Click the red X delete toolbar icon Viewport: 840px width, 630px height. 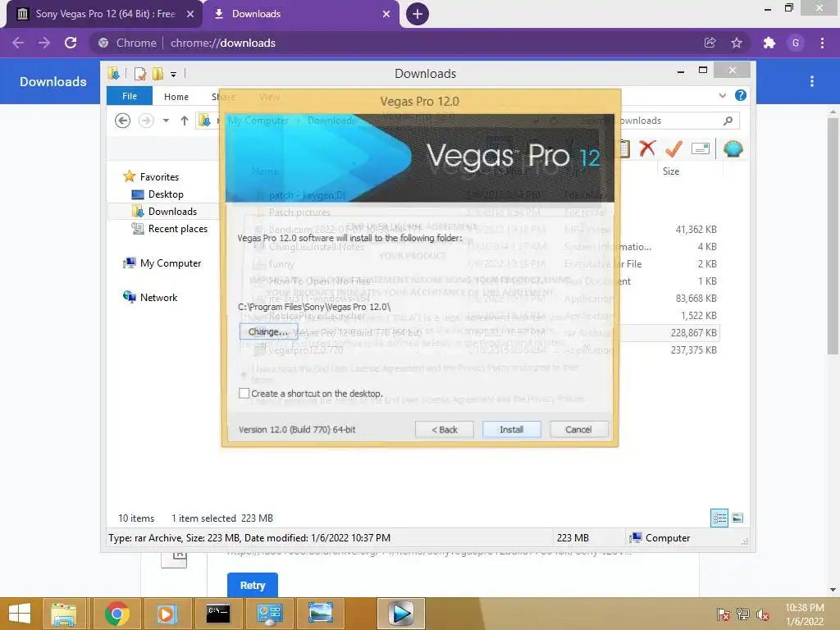tap(647, 148)
